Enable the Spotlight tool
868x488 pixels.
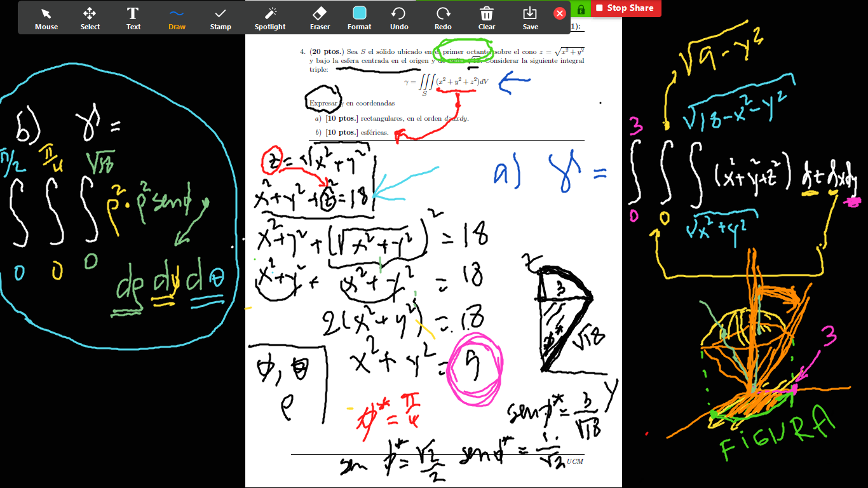click(x=270, y=18)
